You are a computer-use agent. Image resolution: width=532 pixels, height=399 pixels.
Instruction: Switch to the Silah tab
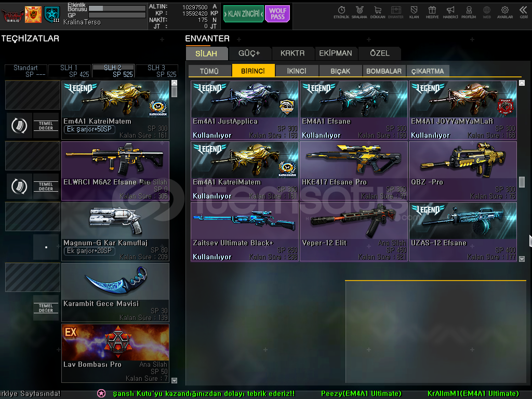click(x=206, y=54)
